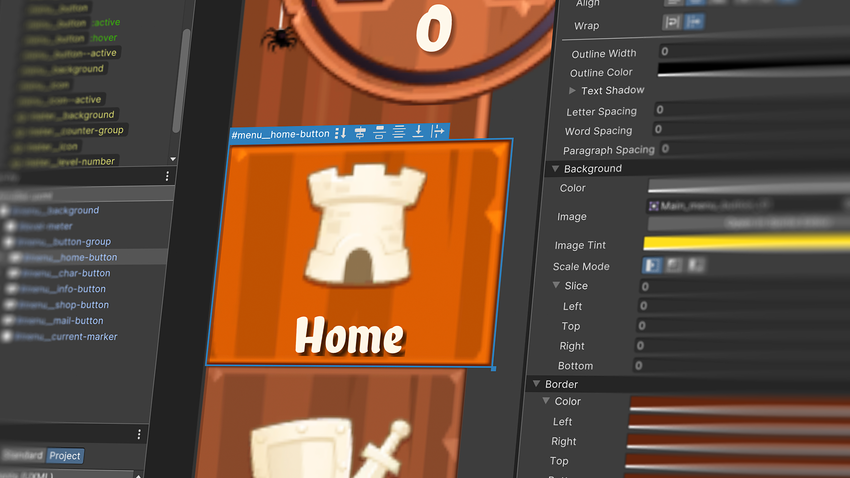The height and width of the screenshot is (478, 850).
Task: Collapse the Border Color foldout
Action: click(x=546, y=401)
